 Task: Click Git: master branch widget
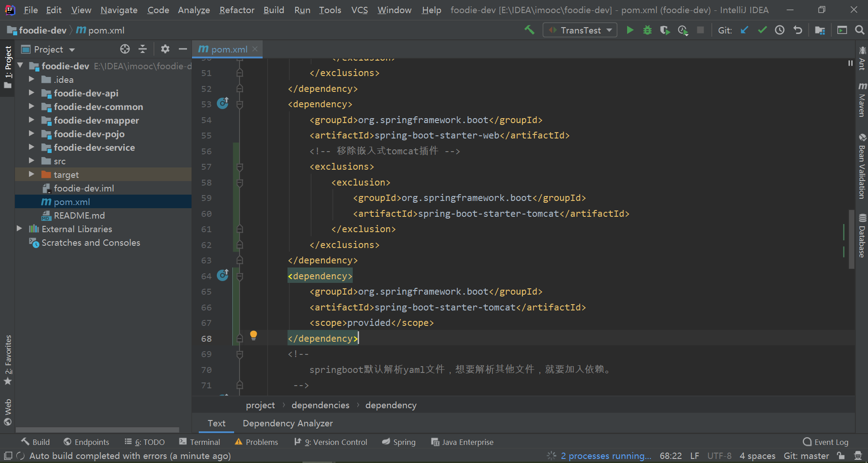tap(806, 456)
